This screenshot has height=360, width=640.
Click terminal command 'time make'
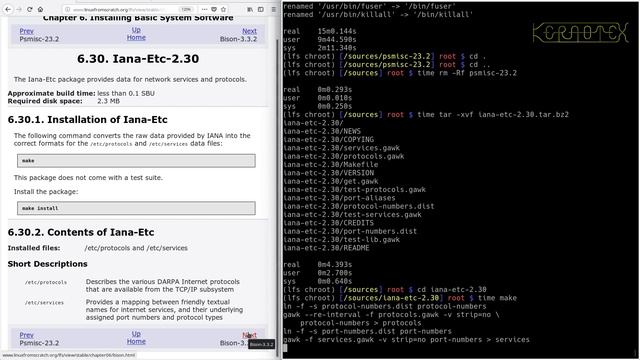[498, 298]
